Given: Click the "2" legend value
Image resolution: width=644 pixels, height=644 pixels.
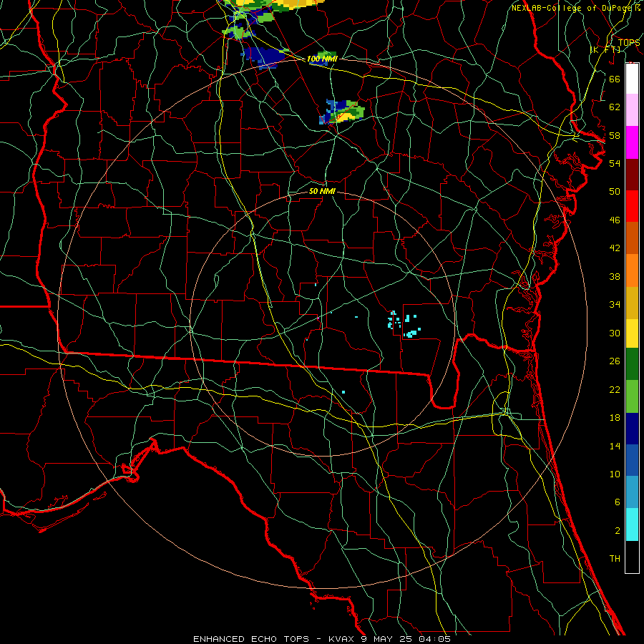Looking at the screenshot, I should (x=617, y=531).
